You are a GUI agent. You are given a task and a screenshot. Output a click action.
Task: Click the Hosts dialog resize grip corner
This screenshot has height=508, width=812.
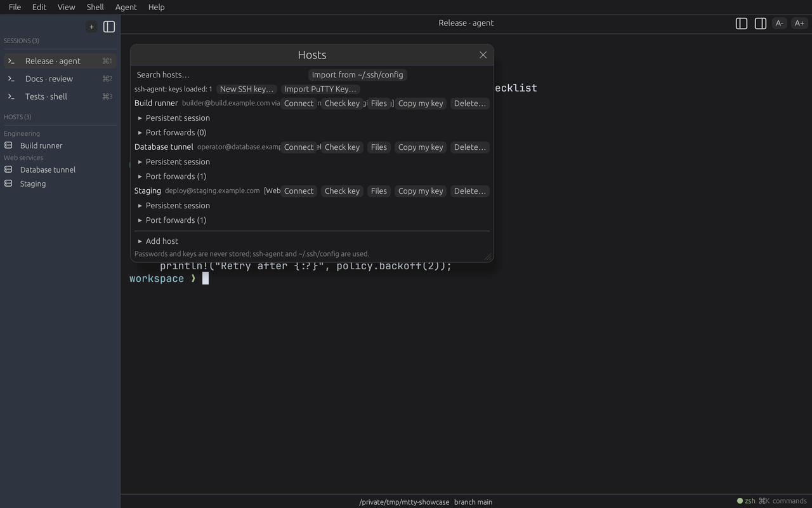(x=488, y=257)
